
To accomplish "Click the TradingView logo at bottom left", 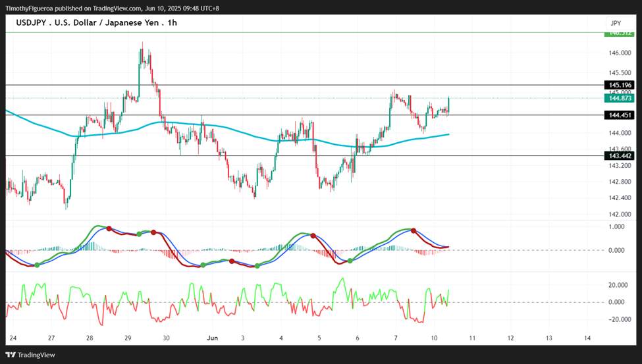I will [30, 355].
